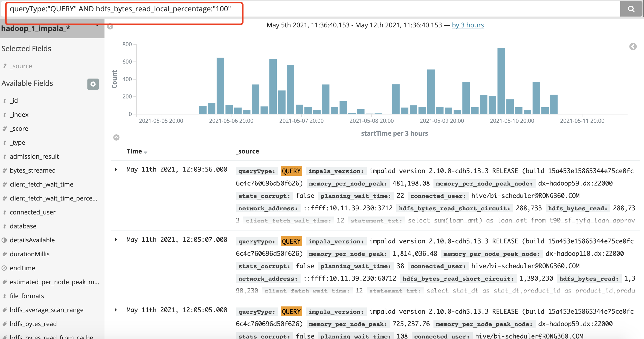Click the search magnifier button
Screen dimensions: 644x339
[x=631, y=9]
